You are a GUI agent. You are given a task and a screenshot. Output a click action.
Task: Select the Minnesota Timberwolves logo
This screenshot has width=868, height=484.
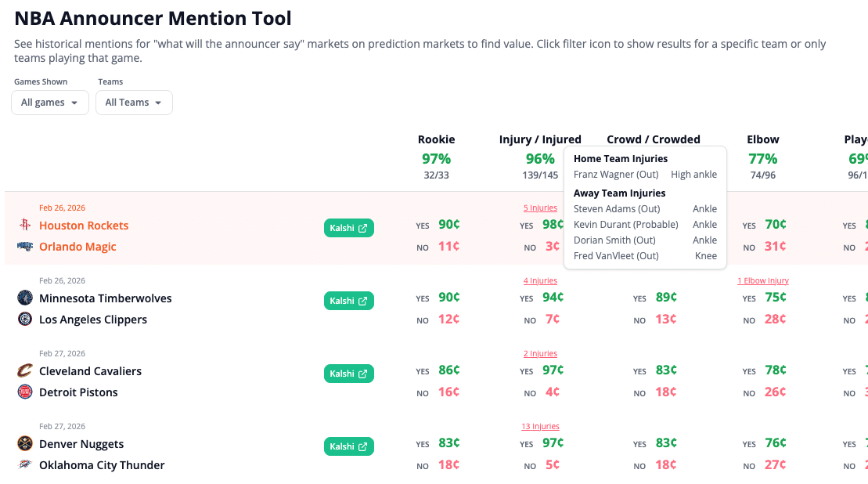(24, 298)
